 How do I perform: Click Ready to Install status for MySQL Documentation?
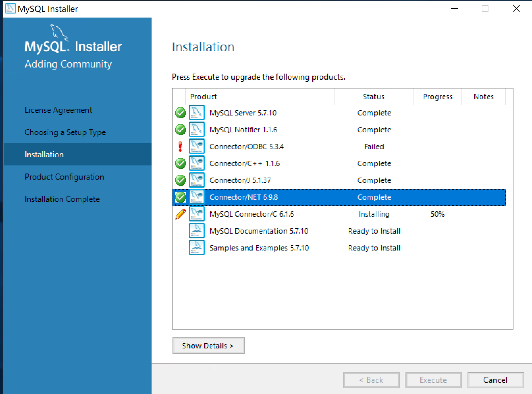click(374, 231)
